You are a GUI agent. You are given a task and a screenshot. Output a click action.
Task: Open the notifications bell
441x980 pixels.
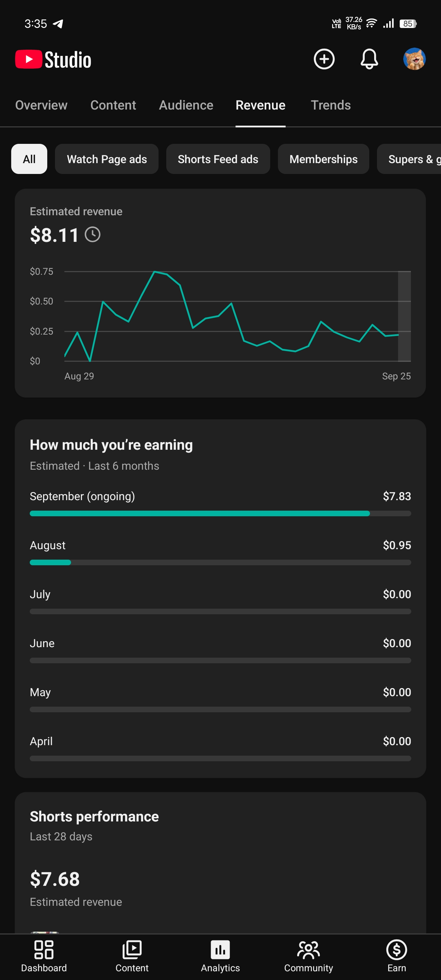click(x=369, y=59)
